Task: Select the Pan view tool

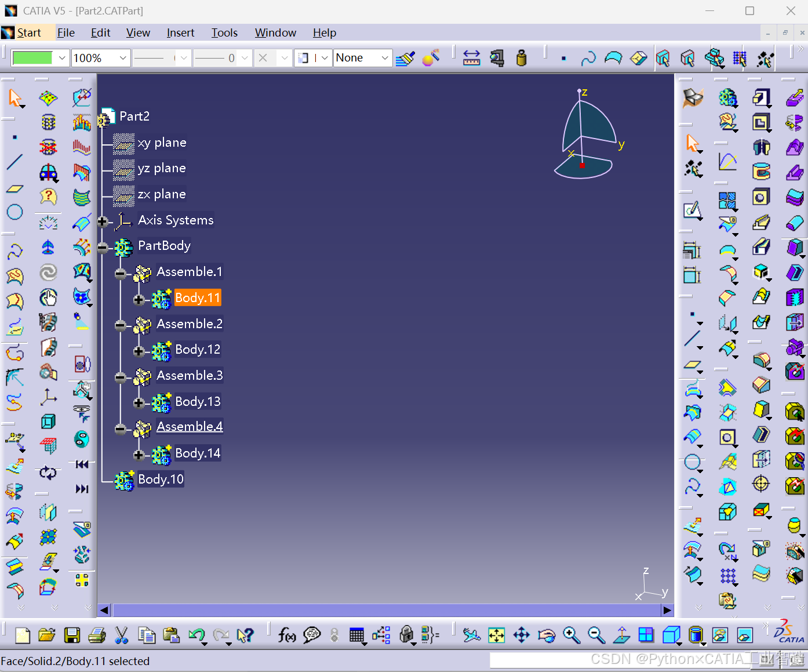Action: tap(522, 635)
